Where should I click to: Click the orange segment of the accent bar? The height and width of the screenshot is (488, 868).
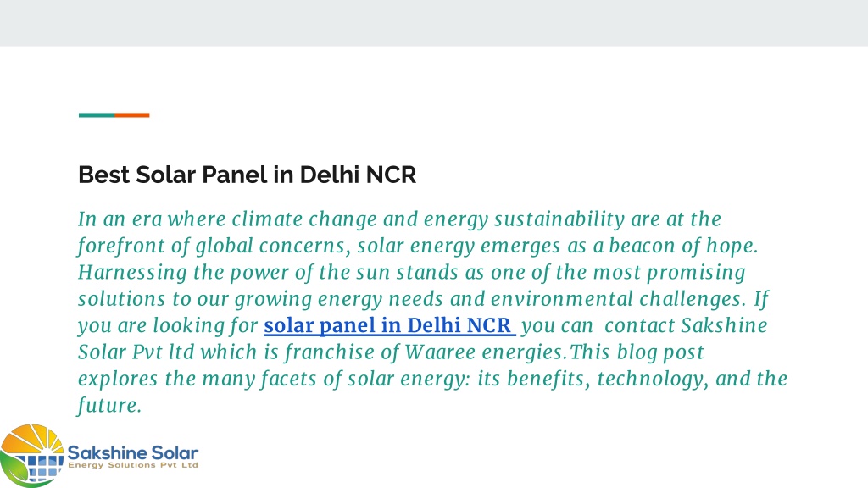(x=131, y=115)
